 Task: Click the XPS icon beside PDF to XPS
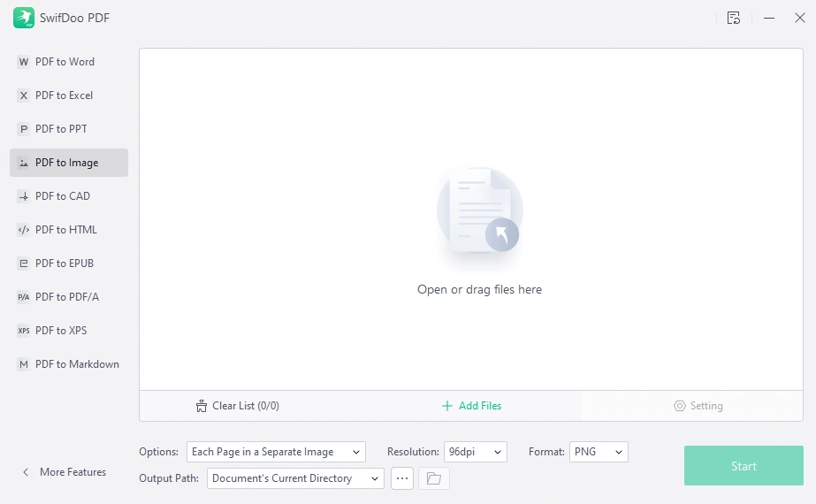coord(23,331)
